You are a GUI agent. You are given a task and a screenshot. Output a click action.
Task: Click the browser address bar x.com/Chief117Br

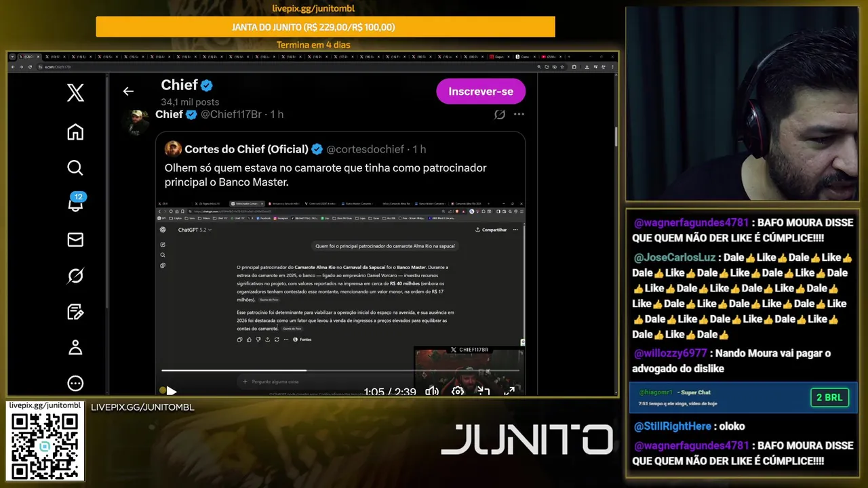click(285, 67)
